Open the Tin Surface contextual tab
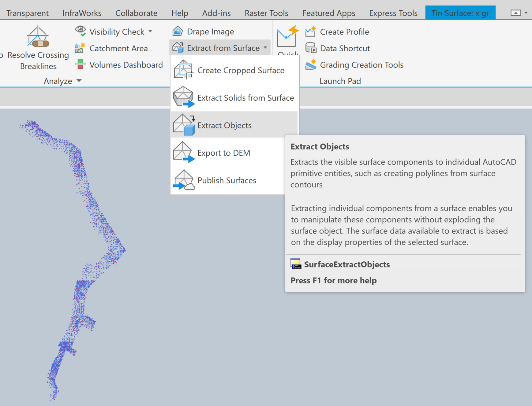This screenshot has height=406, width=532. click(460, 13)
